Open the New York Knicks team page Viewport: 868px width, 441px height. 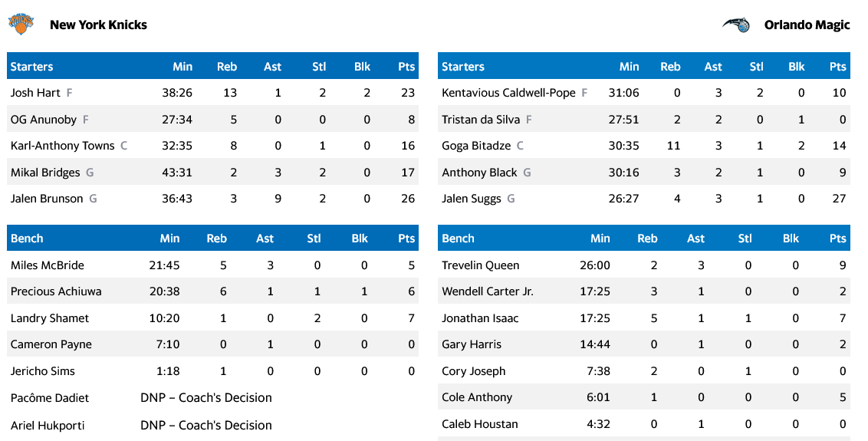pos(98,25)
